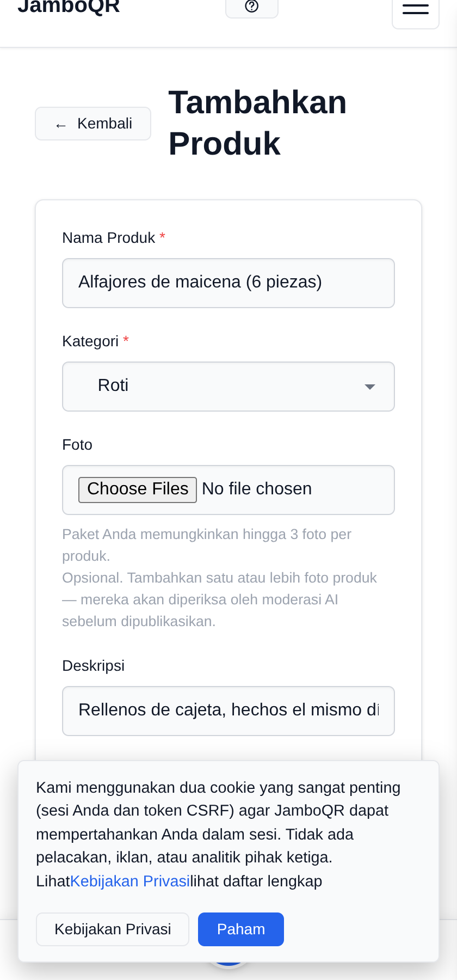Focus the Nama Produk input field
The image size is (457, 980).
coord(228,283)
